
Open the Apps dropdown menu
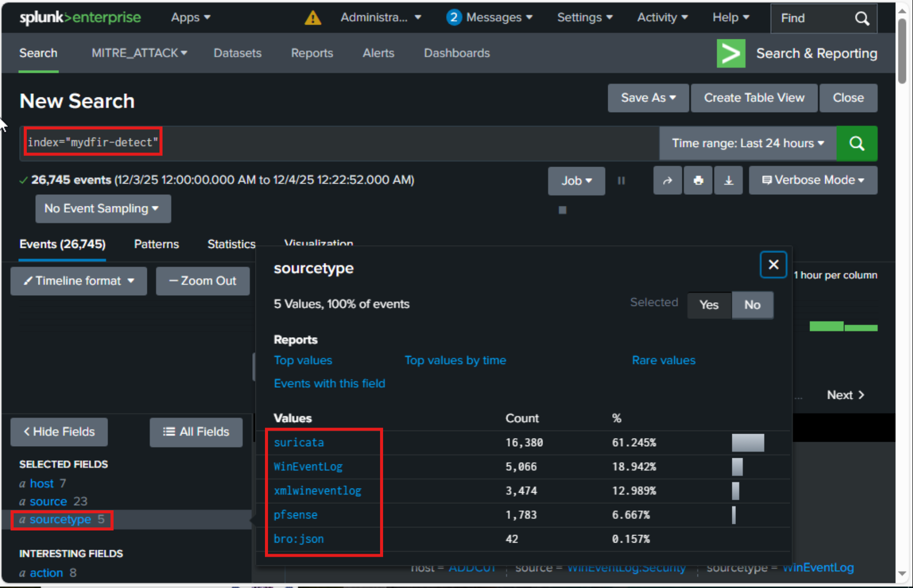coord(191,18)
